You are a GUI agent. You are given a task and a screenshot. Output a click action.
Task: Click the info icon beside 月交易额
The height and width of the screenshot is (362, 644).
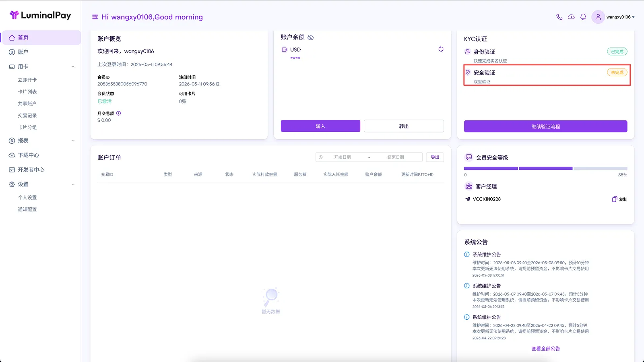(x=118, y=113)
